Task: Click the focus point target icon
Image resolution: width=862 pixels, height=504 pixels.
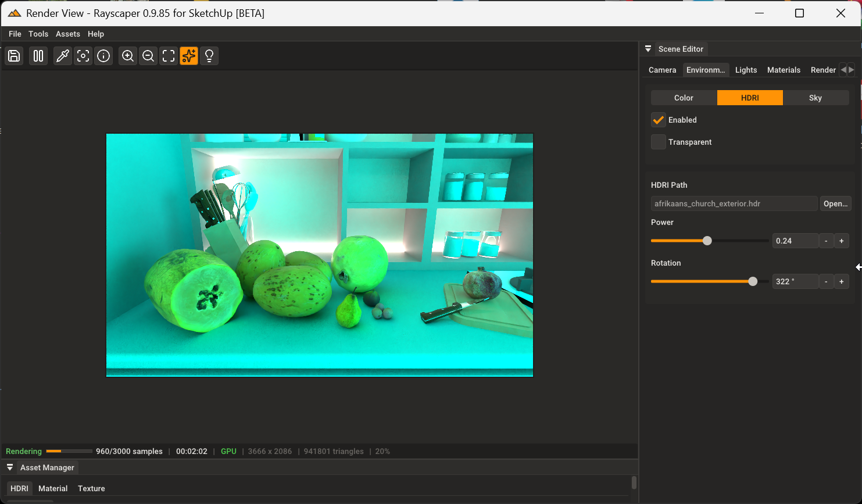Action: 83,56
